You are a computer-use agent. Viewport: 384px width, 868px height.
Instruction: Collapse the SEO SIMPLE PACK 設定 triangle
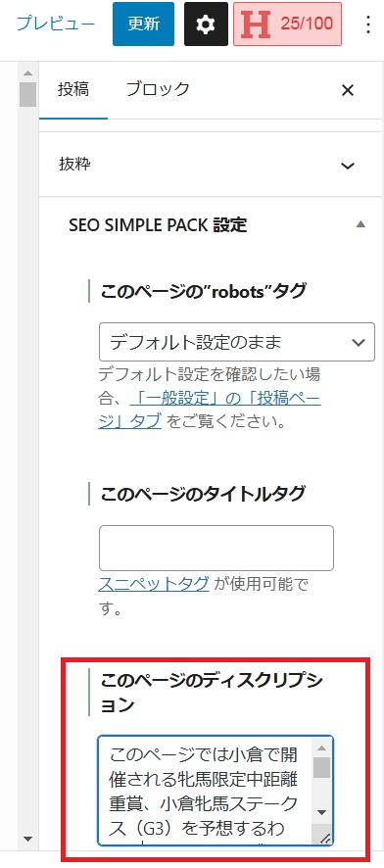360,224
